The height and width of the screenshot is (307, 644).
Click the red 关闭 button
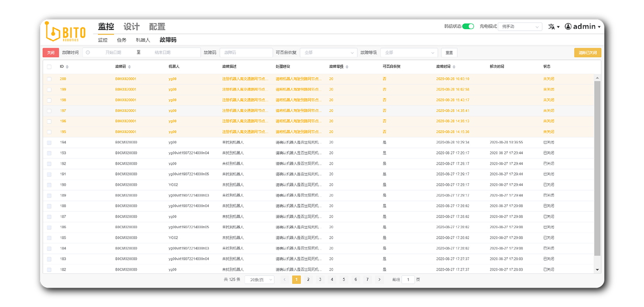[51, 53]
